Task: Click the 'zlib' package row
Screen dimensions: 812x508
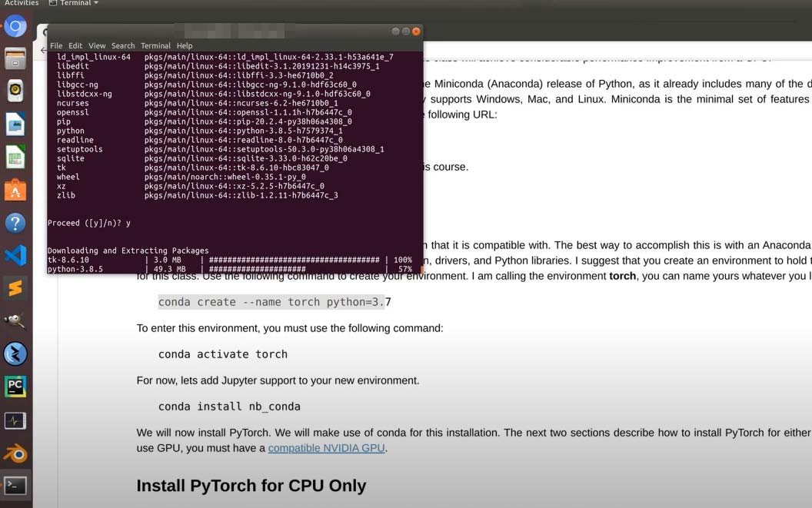Action: coord(198,196)
